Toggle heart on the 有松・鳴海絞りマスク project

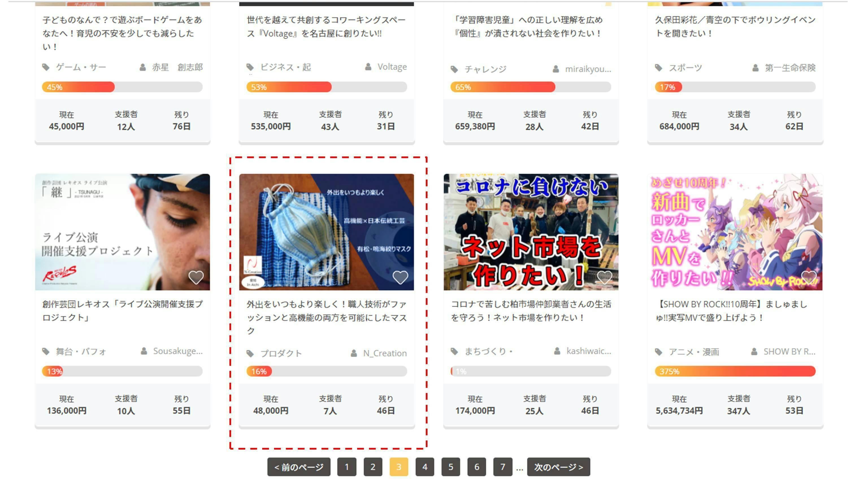click(x=400, y=278)
